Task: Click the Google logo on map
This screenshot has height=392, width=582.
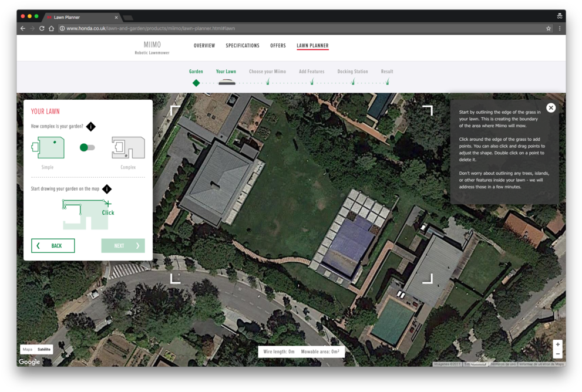Action: 29,361
